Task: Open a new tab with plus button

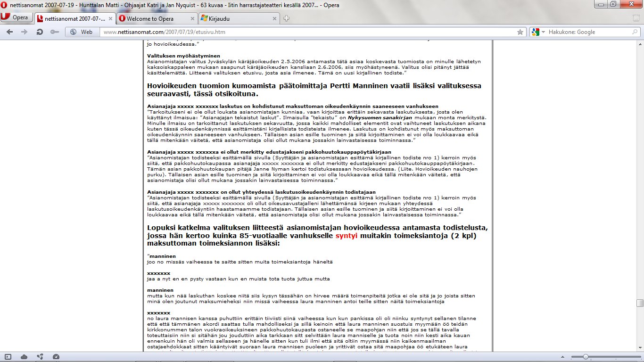Action: [x=287, y=18]
